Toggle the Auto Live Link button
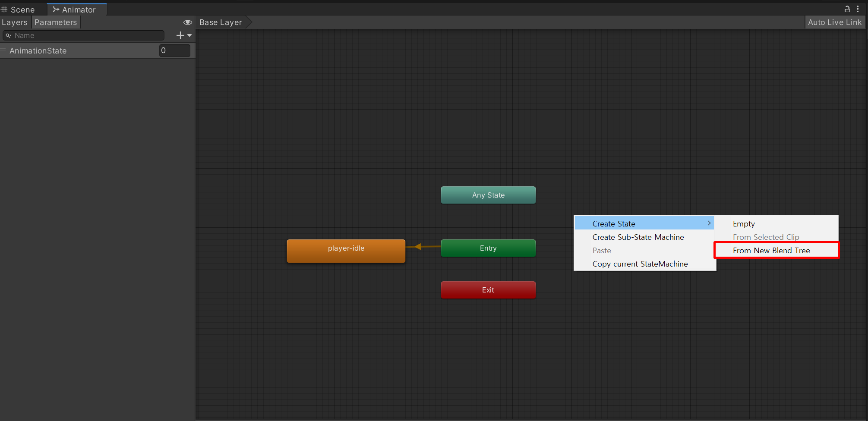Screen dimensions: 868x421 (x=835, y=22)
